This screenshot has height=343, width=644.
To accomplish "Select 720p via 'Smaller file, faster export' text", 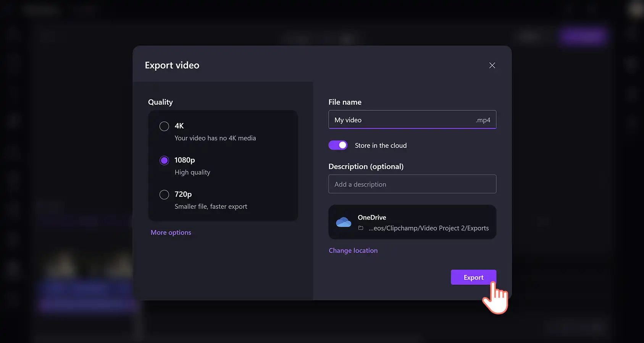I will [x=211, y=206].
